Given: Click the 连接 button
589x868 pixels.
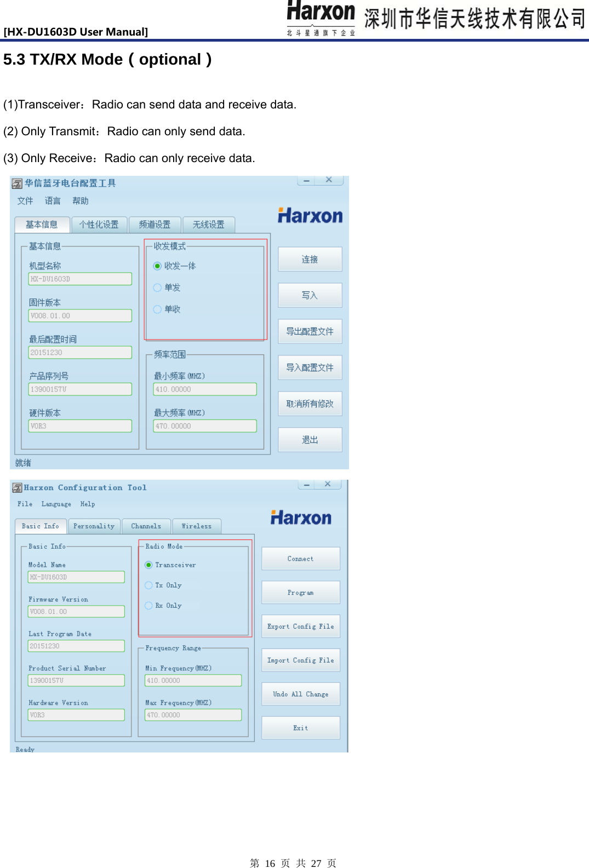Looking at the screenshot, I should 310,259.
